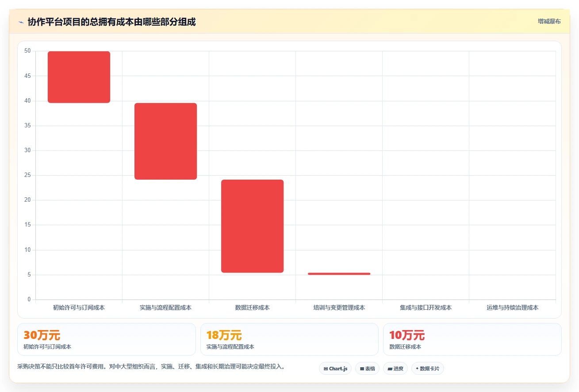Click axis label 运维与持续治理成本

coord(512,307)
